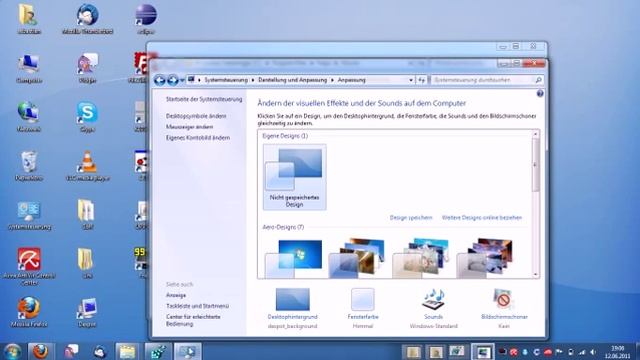
Task: Click the address bar refresh button
Action: [422, 80]
